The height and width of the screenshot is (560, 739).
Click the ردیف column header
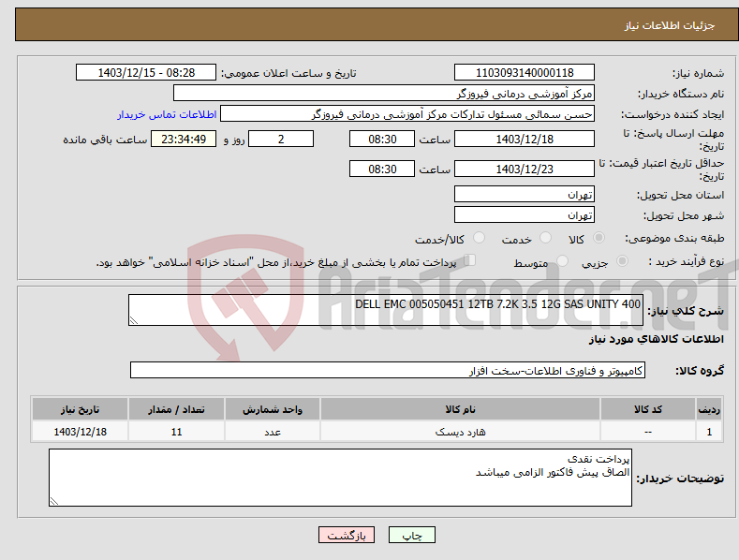tap(709, 409)
